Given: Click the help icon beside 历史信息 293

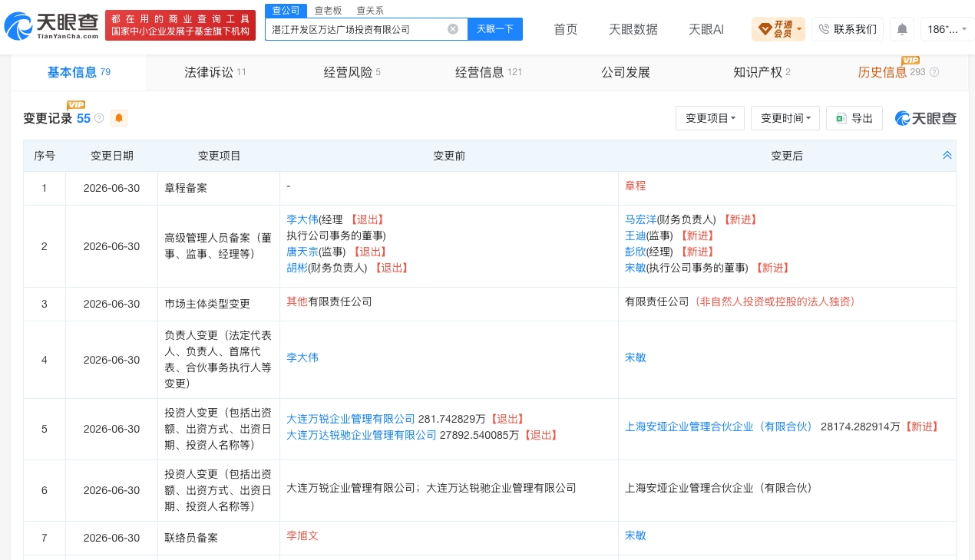Looking at the screenshot, I should pos(934,72).
